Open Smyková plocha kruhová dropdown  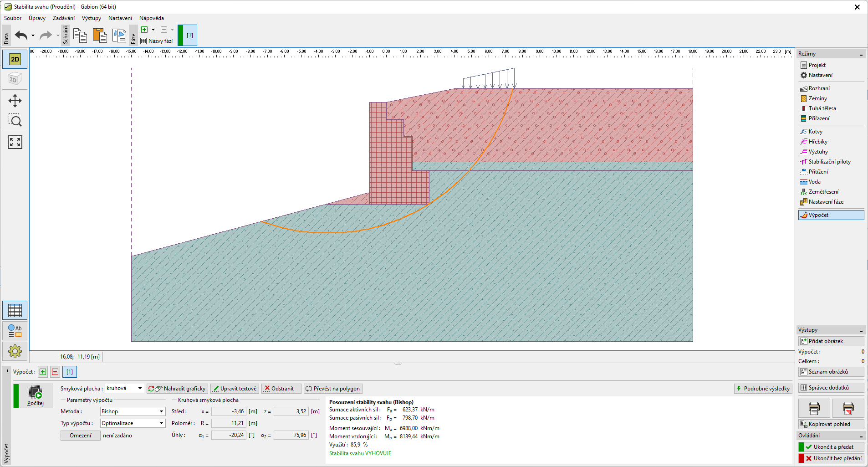[124, 389]
